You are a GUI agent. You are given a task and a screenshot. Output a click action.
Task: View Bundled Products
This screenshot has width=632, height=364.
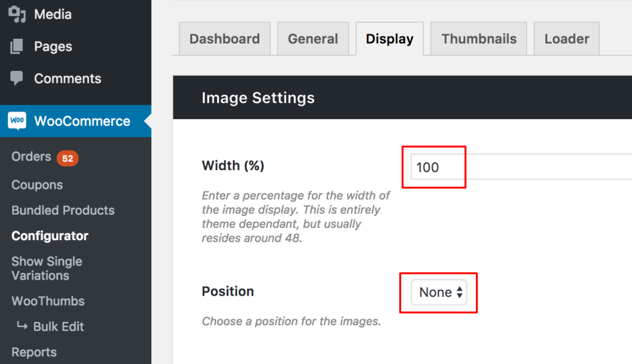point(62,210)
